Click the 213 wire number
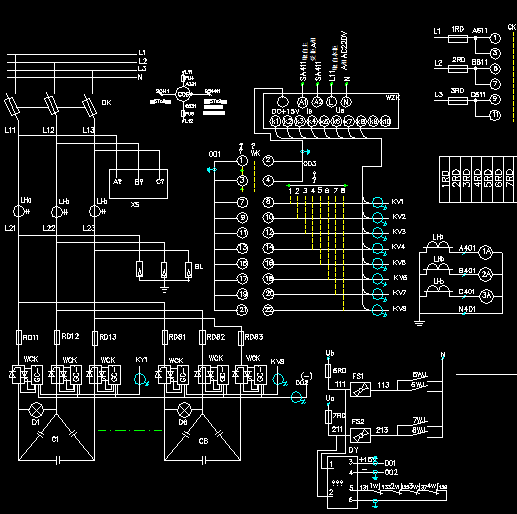Screen dimensions: 517x514 pos(382,430)
